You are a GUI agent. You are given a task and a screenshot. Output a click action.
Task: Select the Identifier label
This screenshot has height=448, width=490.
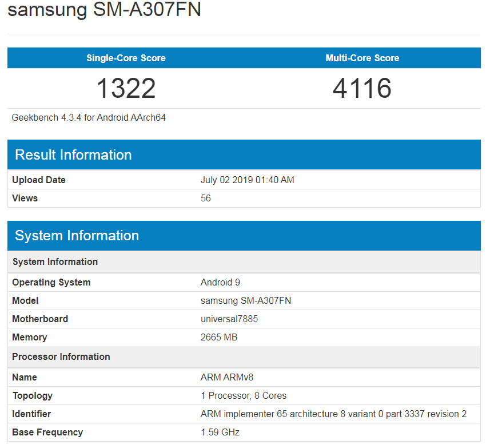31,414
